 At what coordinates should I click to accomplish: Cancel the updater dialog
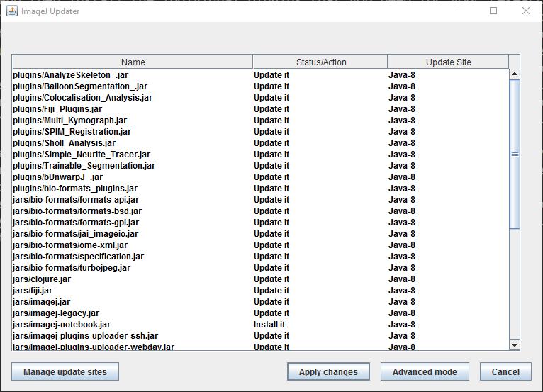pos(505,371)
